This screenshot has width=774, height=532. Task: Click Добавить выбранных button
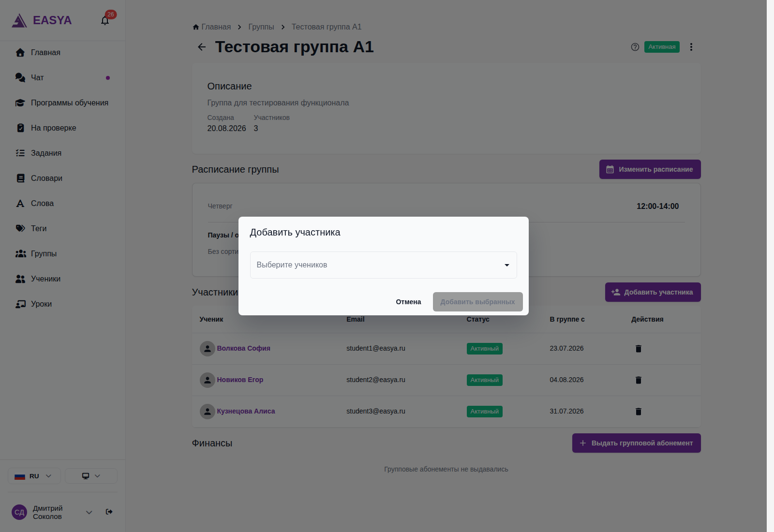477,302
